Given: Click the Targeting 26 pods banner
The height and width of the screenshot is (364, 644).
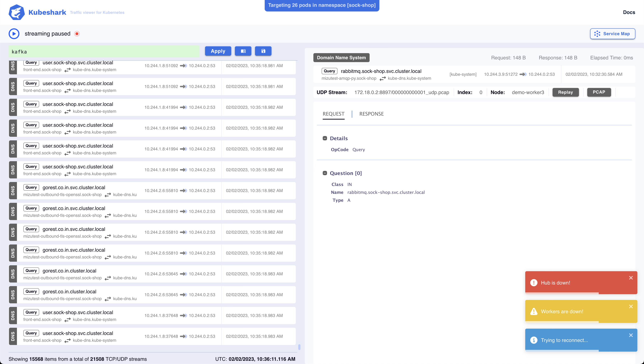Looking at the screenshot, I should [322, 5].
